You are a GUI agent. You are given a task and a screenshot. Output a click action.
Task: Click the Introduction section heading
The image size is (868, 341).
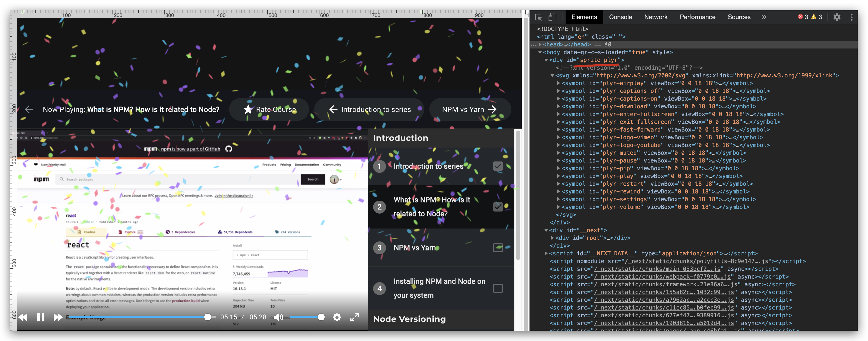pyautogui.click(x=401, y=138)
